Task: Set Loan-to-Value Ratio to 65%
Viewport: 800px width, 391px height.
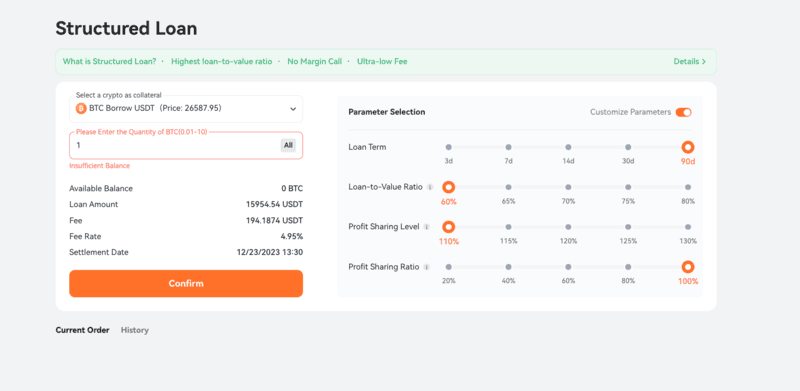Action: [x=508, y=187]
